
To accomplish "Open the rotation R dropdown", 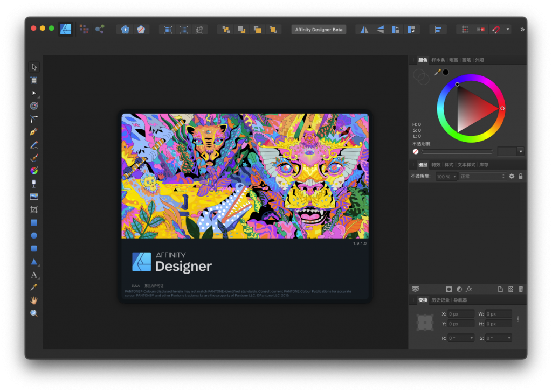I will (x=471, y=338).
